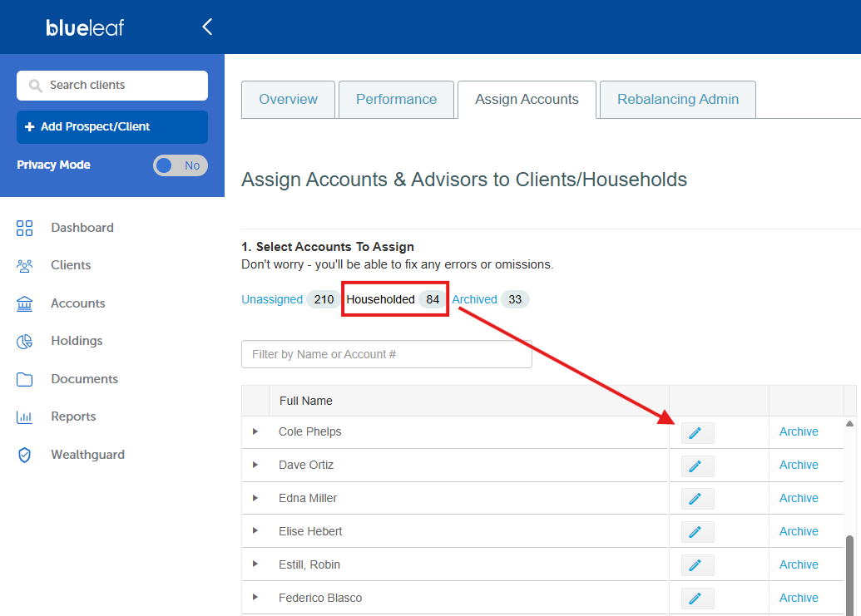Archive the Elise Hebert household
Image resolution: width=861 pixels, height=616 pixels.
click(799, 531)
